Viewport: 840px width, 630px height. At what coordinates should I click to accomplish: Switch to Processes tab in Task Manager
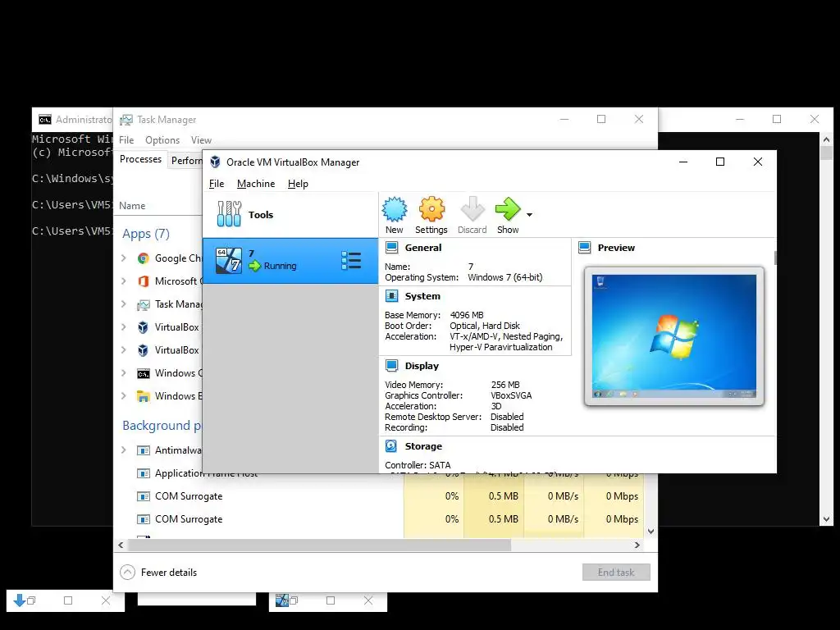pyautogui.click(x=140, y=159)
